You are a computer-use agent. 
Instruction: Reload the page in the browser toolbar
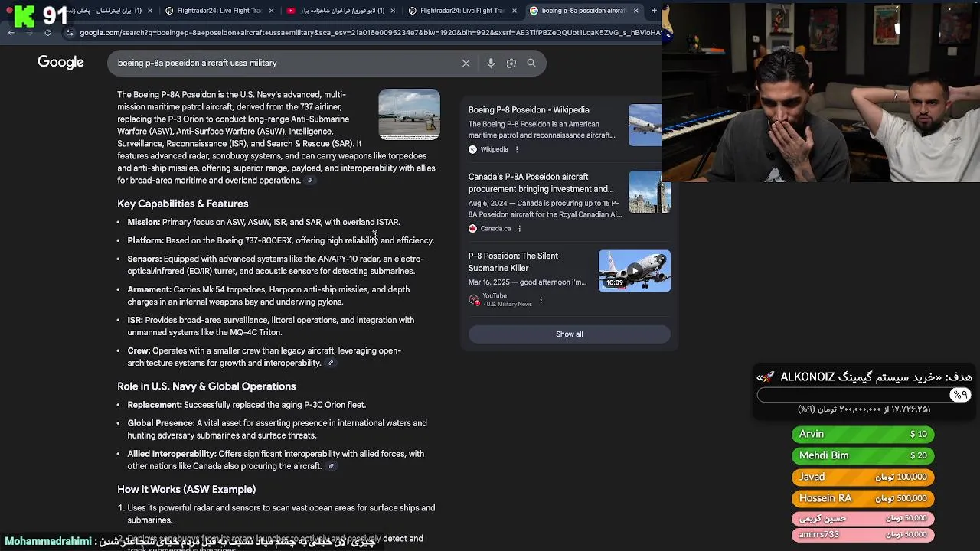[47, 33]
